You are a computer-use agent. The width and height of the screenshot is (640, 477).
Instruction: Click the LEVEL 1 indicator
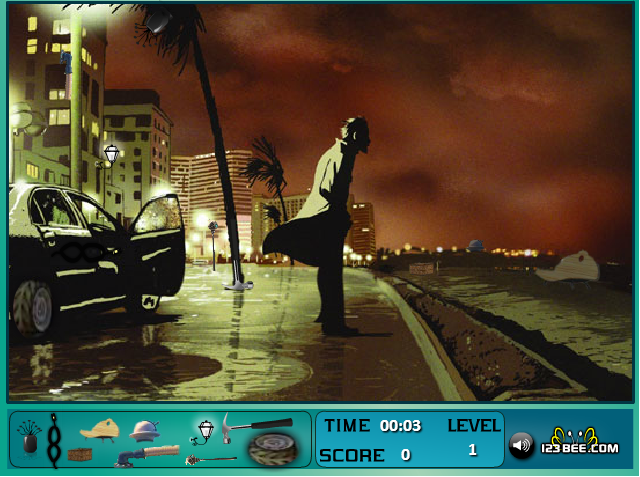coord(473,437)
